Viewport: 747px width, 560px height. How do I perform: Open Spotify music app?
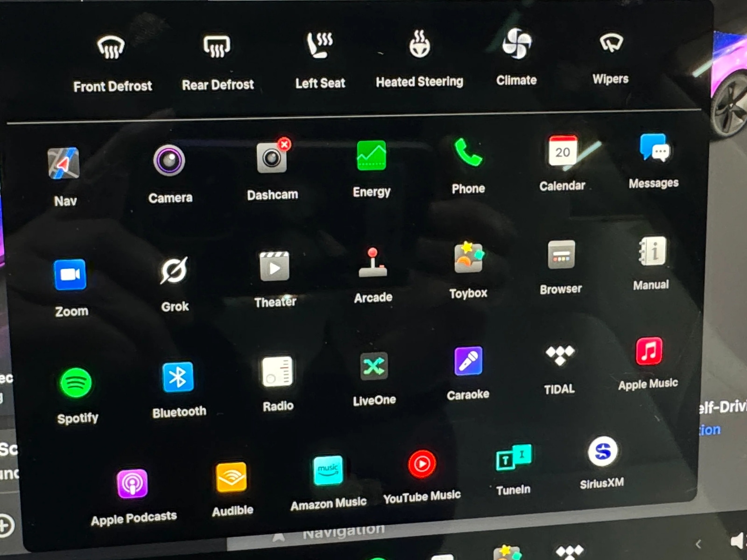click(x=76, y=383)
